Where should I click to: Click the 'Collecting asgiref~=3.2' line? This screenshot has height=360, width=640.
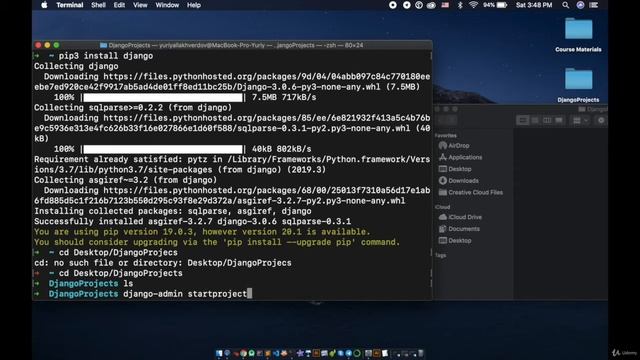[125, 180]
